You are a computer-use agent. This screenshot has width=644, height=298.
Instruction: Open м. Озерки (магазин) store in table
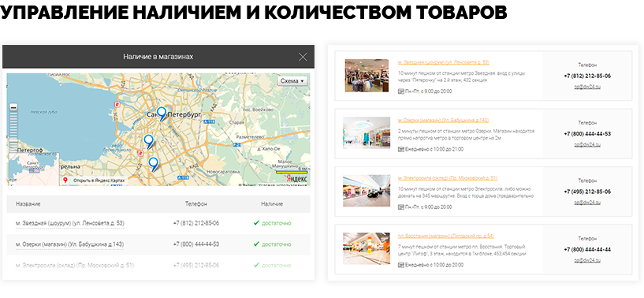click(69, 244)
